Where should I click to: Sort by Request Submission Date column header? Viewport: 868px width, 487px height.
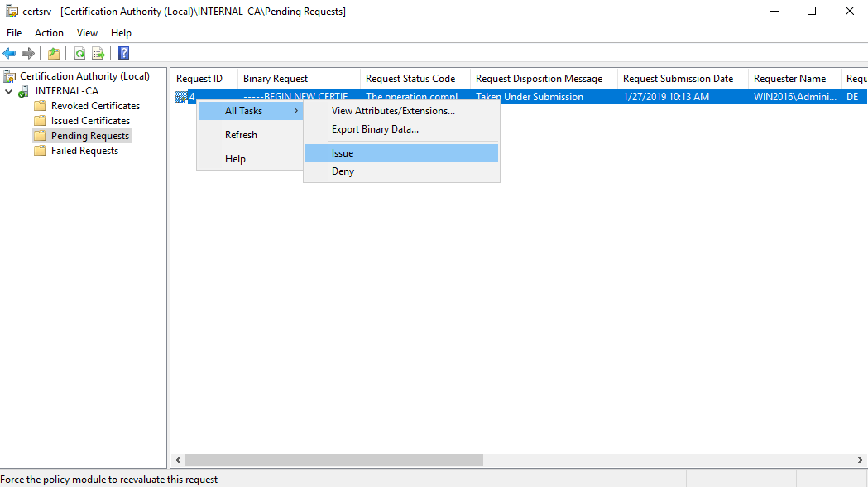[678, 79]
